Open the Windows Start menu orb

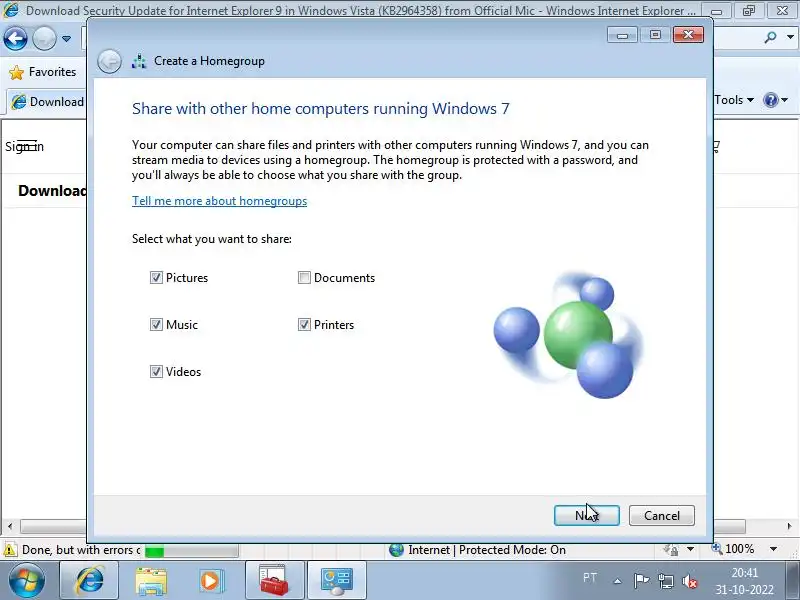pyautogui.click(x=26, y=581)
